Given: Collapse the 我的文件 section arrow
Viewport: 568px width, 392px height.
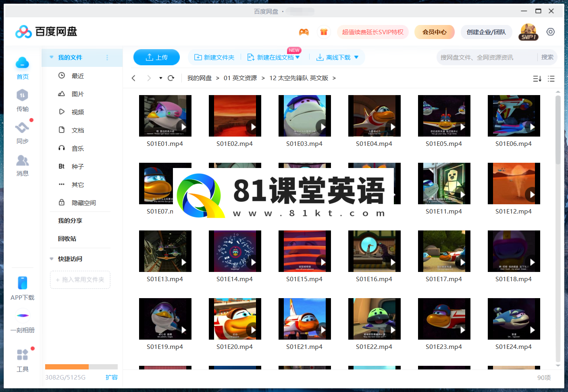Looking at the screenshot, I should coord(52,57).
